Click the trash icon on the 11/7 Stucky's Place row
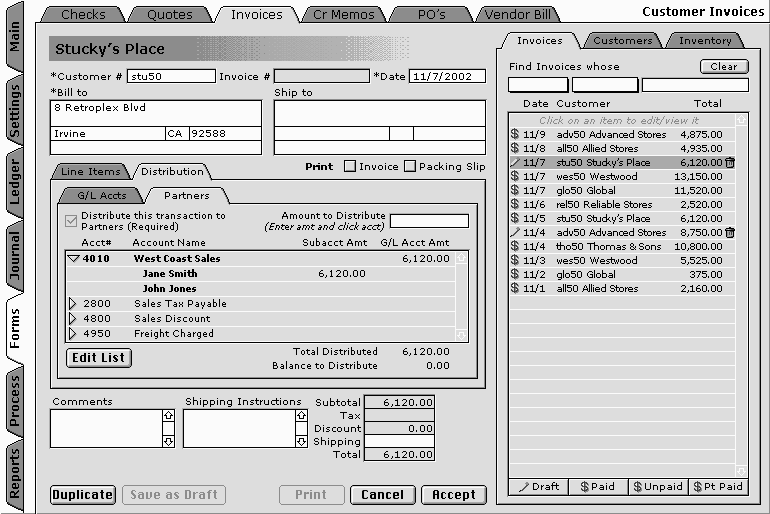This screenshot has width=770, height=514. [730, 162]
